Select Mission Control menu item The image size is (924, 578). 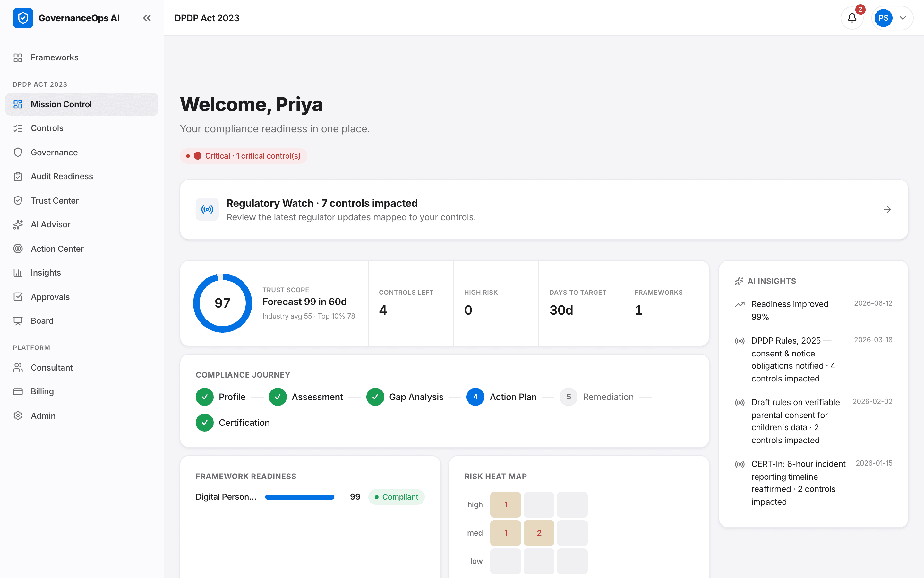point(82,104)
